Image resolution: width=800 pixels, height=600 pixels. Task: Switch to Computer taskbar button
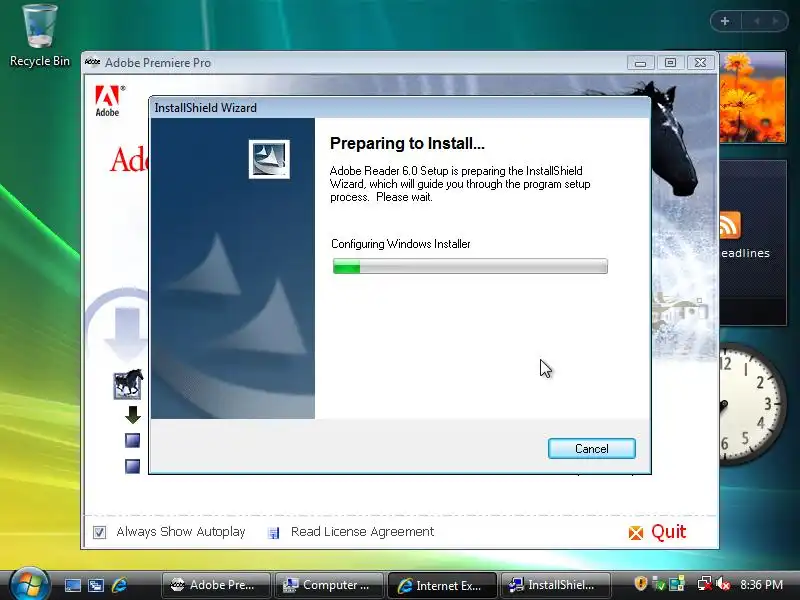tap(329, 585)
